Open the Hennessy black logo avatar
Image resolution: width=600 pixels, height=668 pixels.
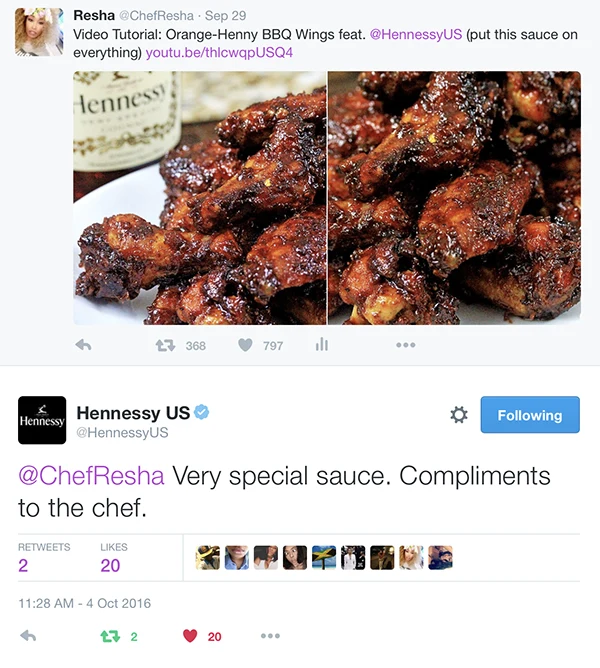[x=42, y=420]
